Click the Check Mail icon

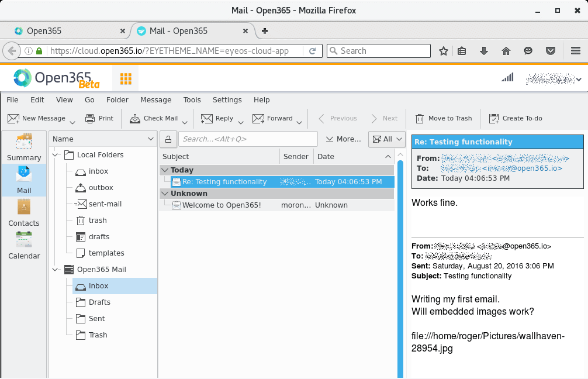(135, 118)
